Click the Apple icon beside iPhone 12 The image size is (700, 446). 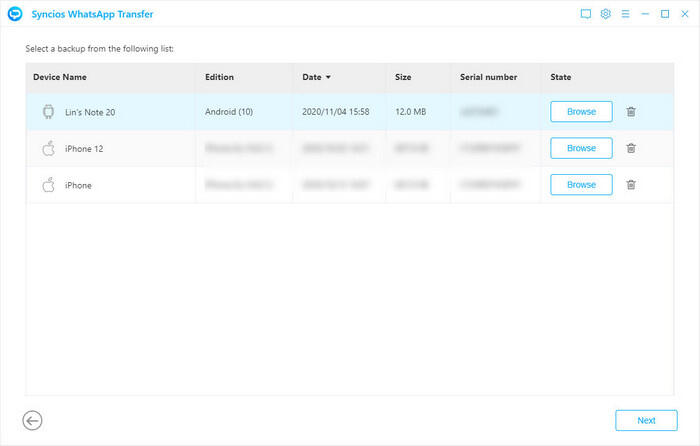pos(47,148)
